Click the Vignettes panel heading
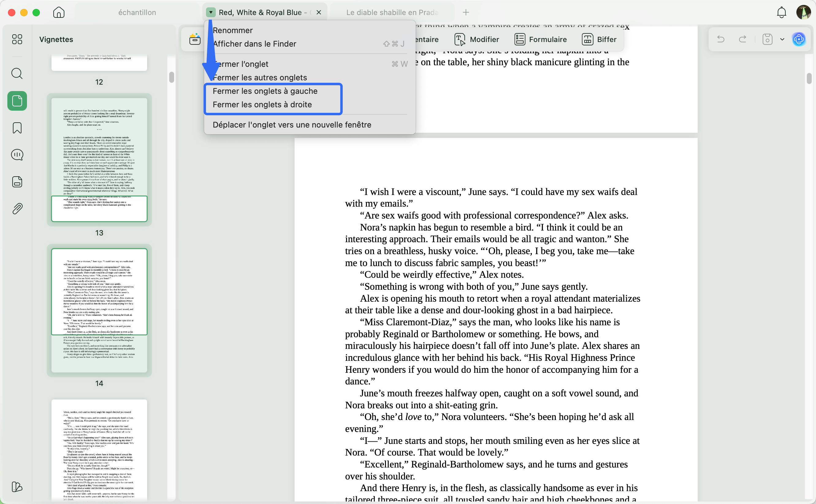816x504 pixels. pyautogui.click(x=56, y=39)
